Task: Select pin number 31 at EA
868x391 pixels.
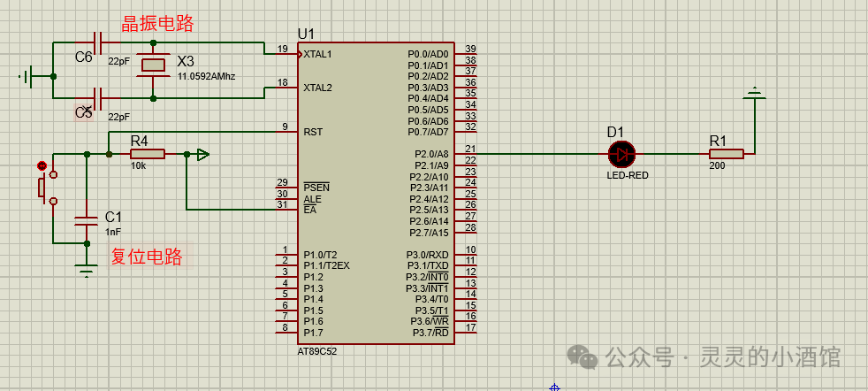Action: click(282, 204)
